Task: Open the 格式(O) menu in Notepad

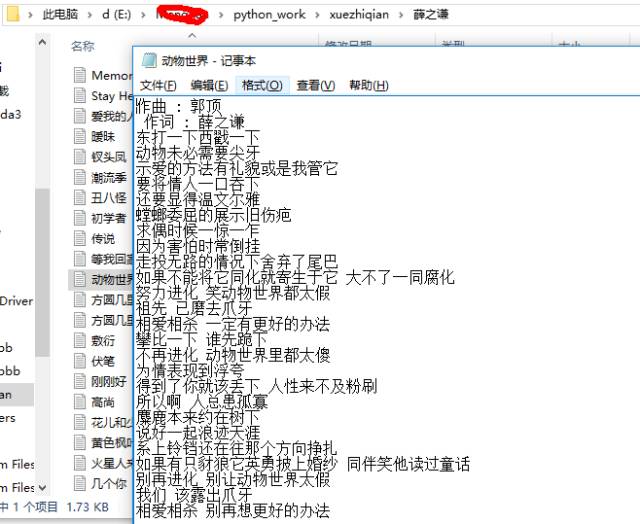Action: (x=262, y=85)
